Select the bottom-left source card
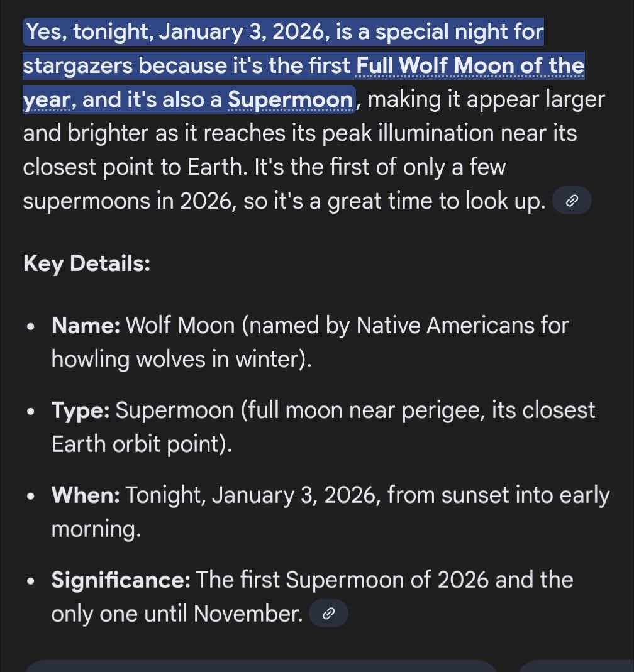This screenshot has height=672, width=634. point(261,666)
